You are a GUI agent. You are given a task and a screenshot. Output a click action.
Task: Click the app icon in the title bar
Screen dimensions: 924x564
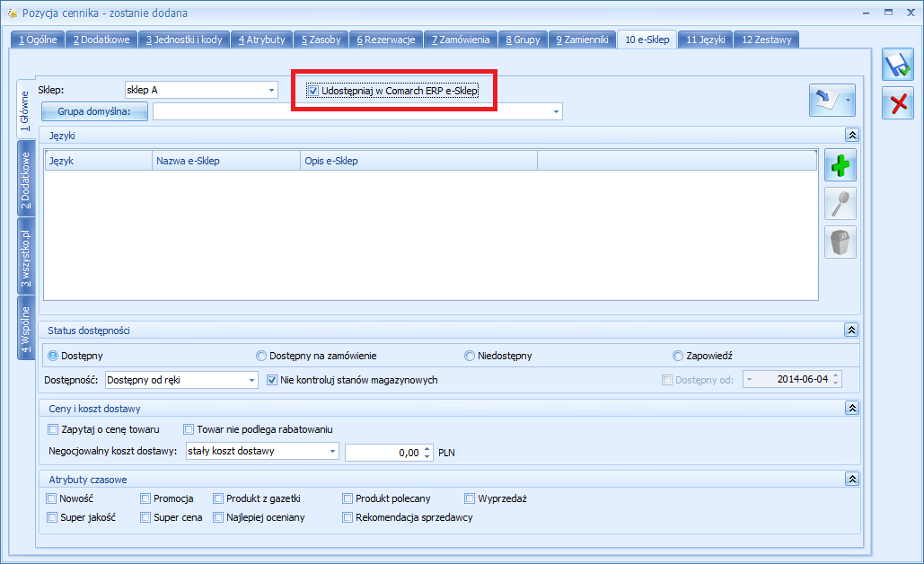coord(12,13)
